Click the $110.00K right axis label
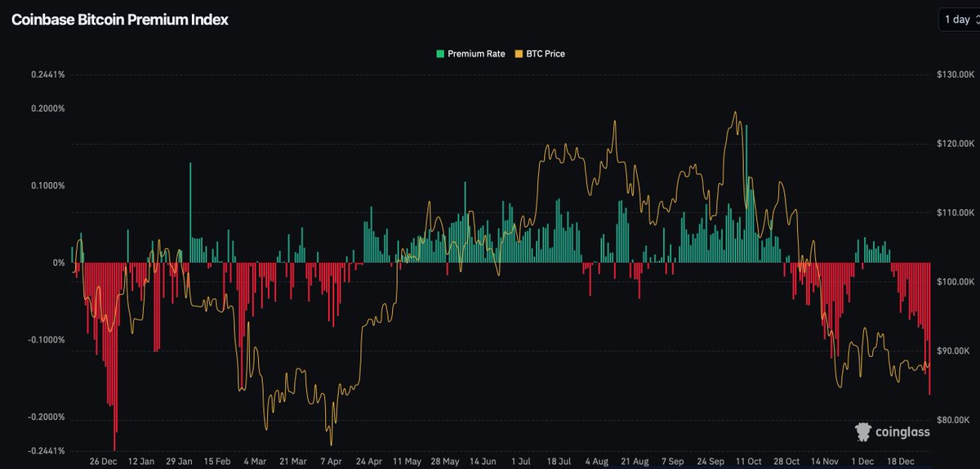Screen dimensions: 980x469 (x=955, y=212)
